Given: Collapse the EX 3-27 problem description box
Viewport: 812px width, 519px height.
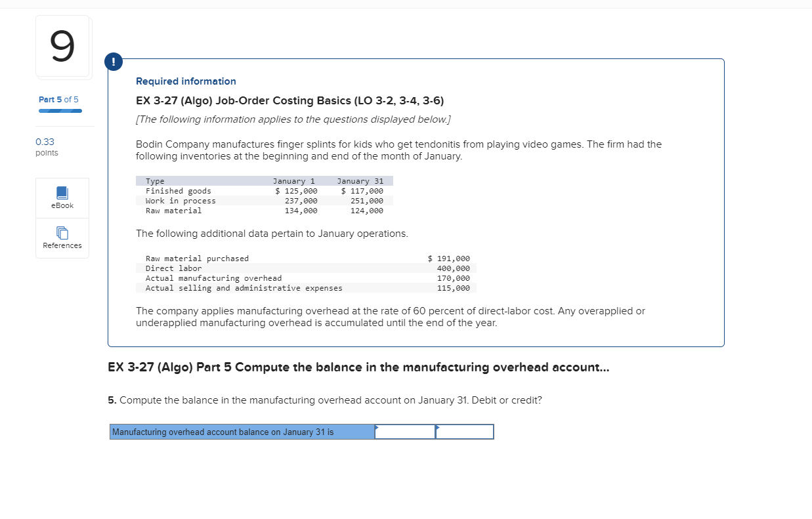Looking at the screenshot, I should tap(416, 201).
